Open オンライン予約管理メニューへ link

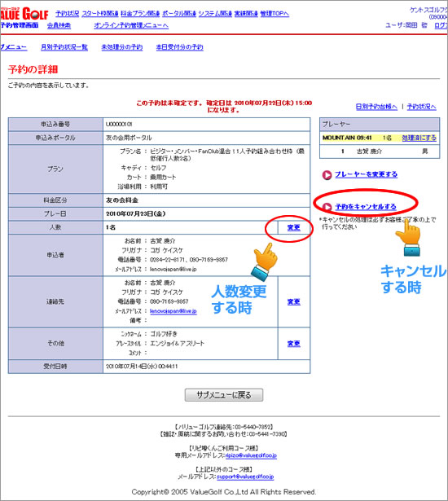tap(131, 25)
